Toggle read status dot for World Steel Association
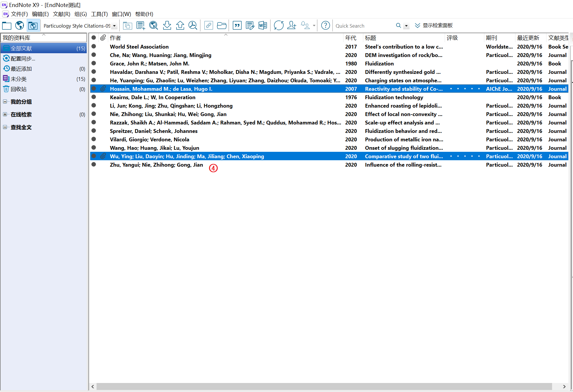This screenshot has width=573, height=392. point(94,46)
